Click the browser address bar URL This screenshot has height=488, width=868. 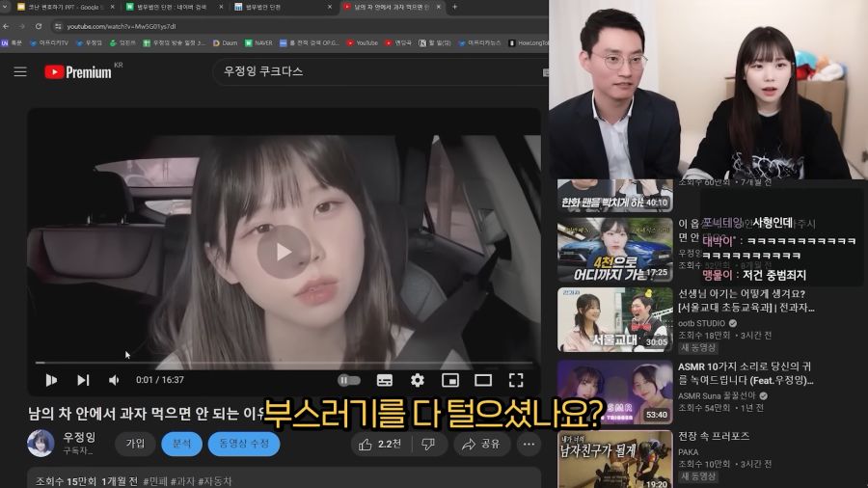[x=122, y=27]
